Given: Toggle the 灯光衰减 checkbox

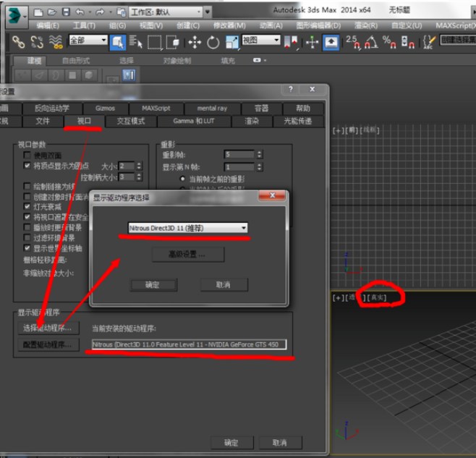Looking at the screenshot, I should 27,206.
